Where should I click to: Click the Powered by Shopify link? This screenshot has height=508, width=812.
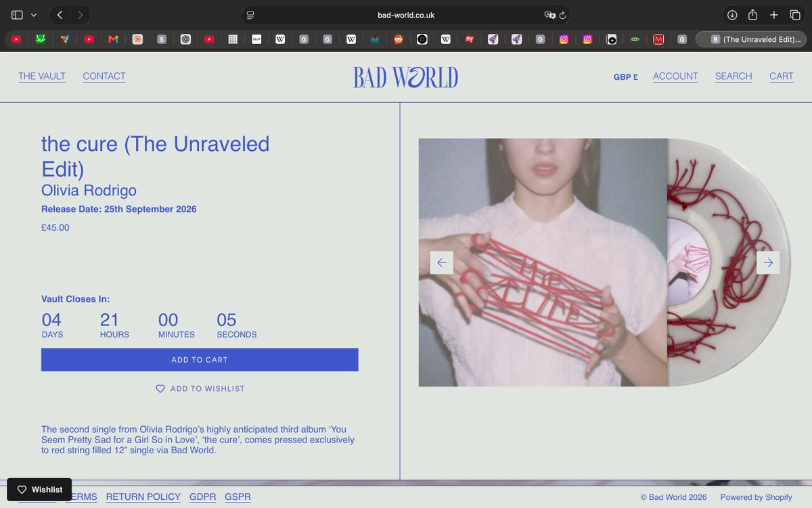[757, 497]
